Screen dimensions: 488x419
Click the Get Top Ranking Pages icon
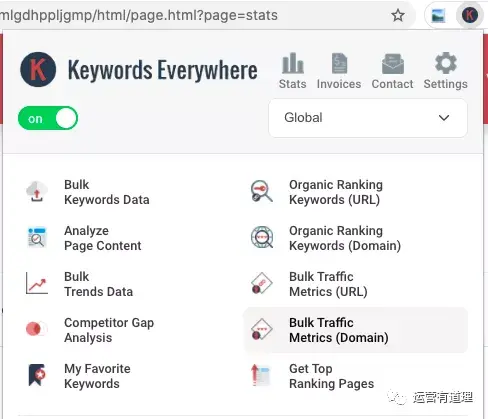coord(261,375)
